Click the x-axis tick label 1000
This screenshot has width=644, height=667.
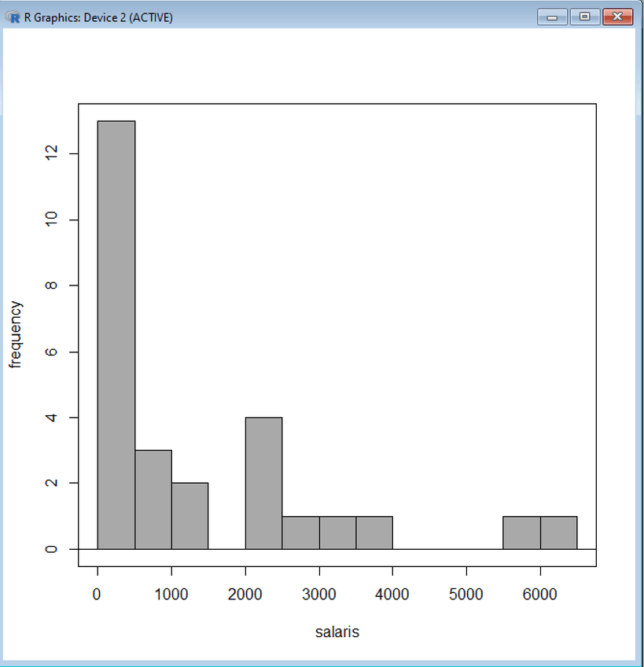coord(171,595)
